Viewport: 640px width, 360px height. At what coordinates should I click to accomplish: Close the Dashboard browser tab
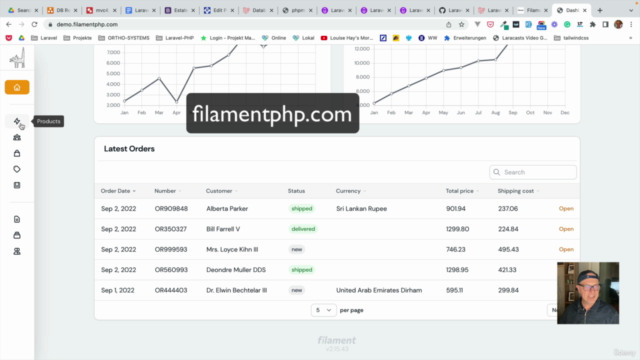point(584,10)
